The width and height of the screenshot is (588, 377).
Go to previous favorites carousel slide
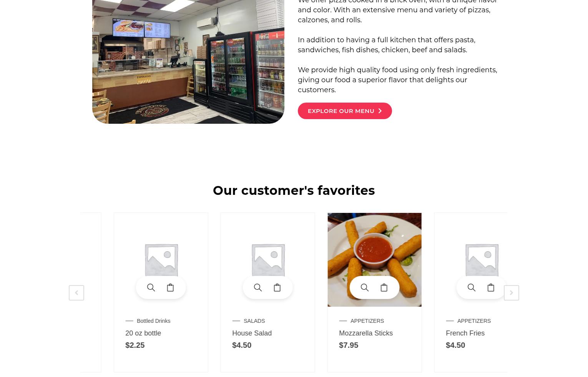click(x=76, y=293)
